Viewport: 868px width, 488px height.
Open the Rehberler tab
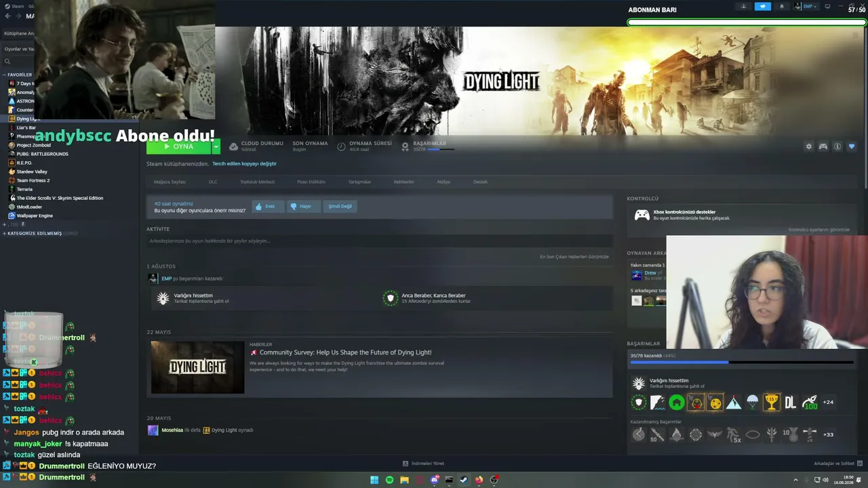tap(404, 182)
